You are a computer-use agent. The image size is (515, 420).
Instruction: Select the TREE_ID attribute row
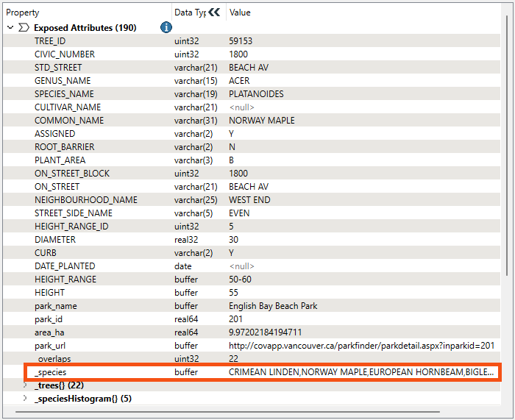tap(50, 41)
